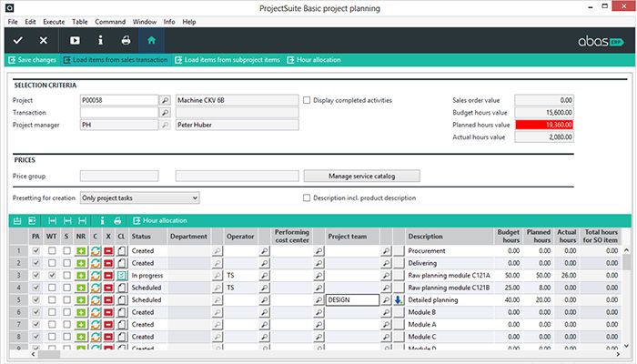Image resolution: width=637 pixels, height=364 pixels.
Task: Enable Display completed activities checkbox
Action: click(307, 100)
